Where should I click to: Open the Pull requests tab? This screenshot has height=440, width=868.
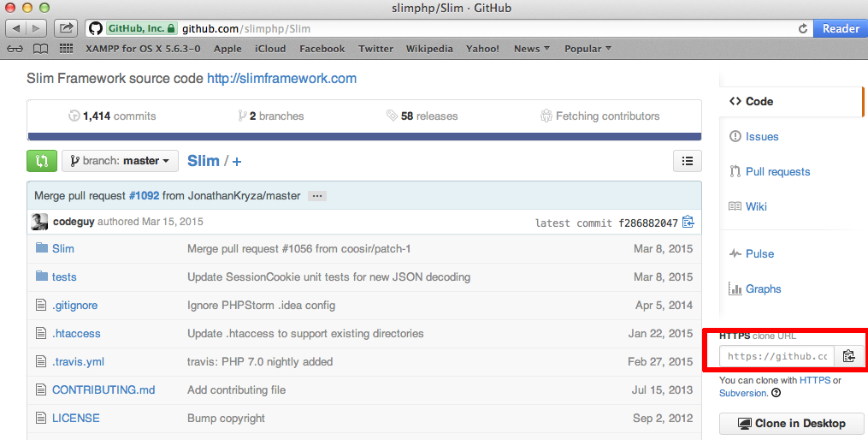[777, 171]
